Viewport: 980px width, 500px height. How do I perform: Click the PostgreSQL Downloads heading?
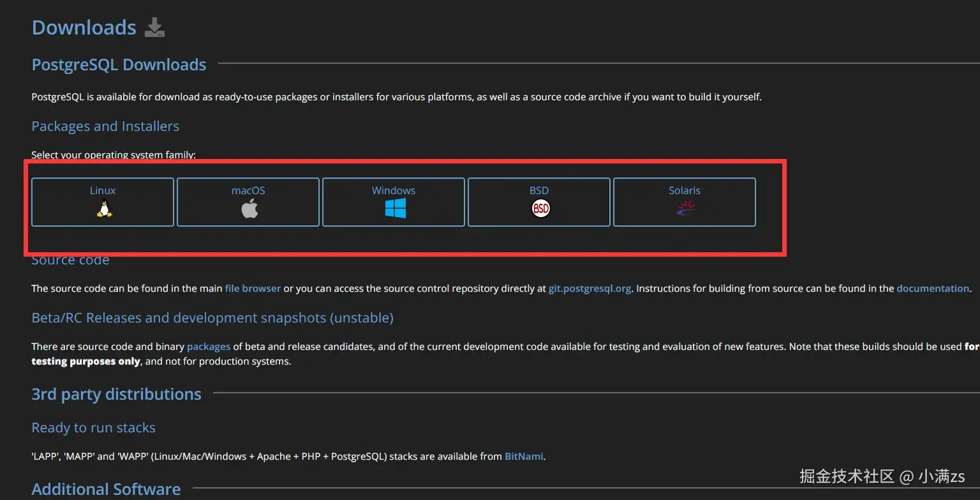coord(119,64)
